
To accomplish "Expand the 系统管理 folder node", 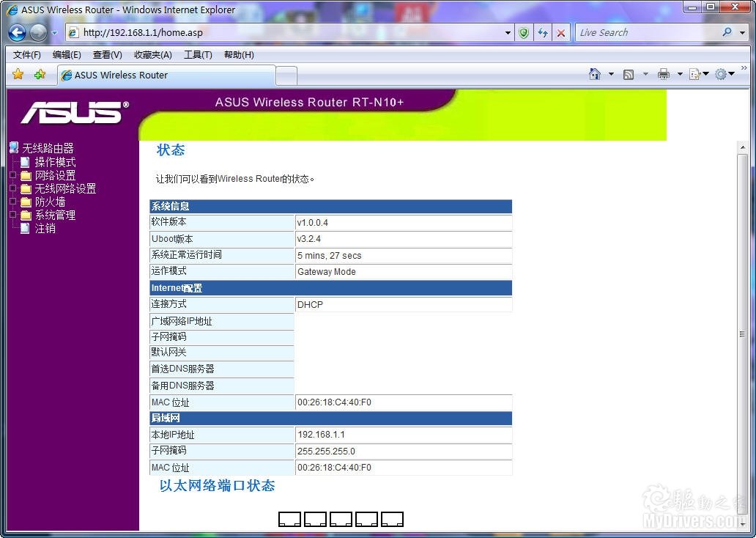I will coord(13,214).
